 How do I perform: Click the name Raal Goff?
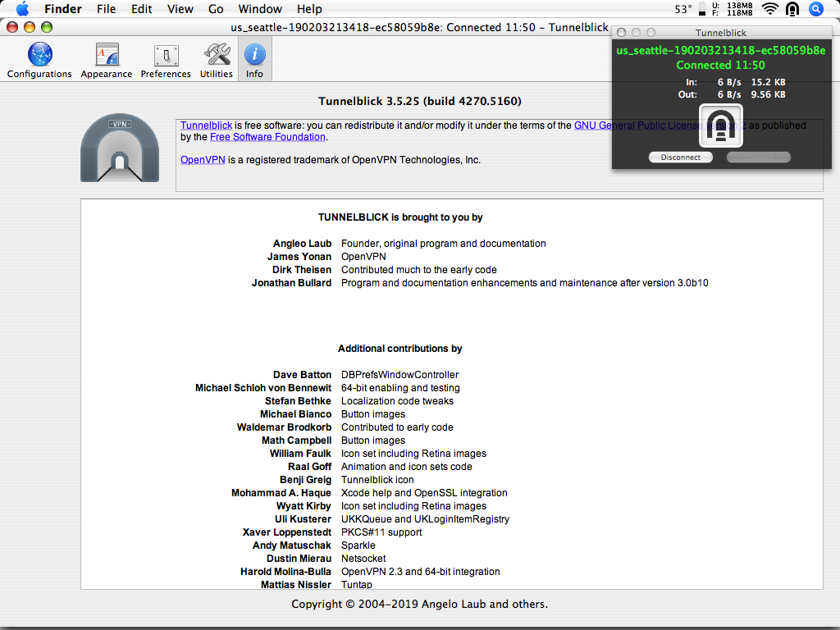[x=309, y=467]
